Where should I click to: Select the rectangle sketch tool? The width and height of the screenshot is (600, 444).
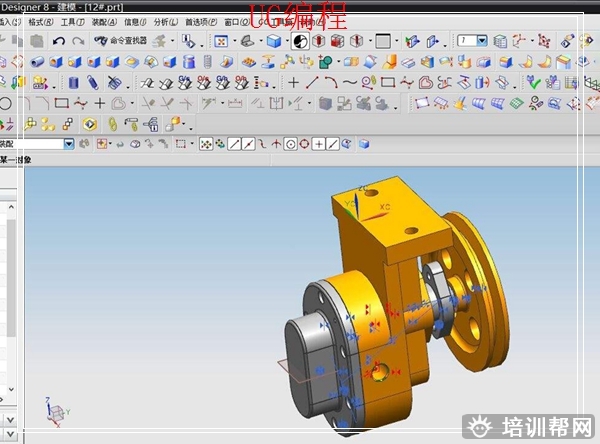(61, 103)
